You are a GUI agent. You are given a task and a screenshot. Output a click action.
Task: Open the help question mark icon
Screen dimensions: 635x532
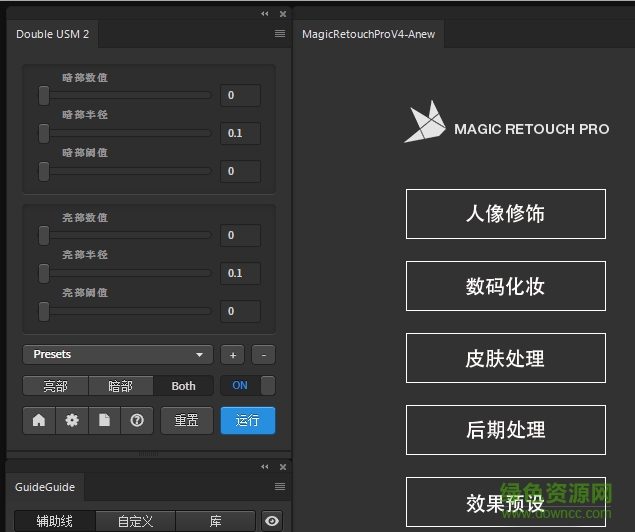136,420
